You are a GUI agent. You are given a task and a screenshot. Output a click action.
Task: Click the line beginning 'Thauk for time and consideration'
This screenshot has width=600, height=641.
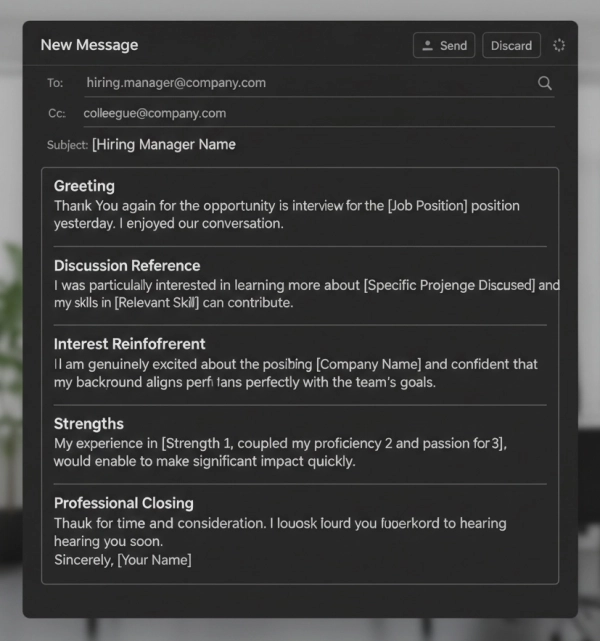tap(280, 523)
